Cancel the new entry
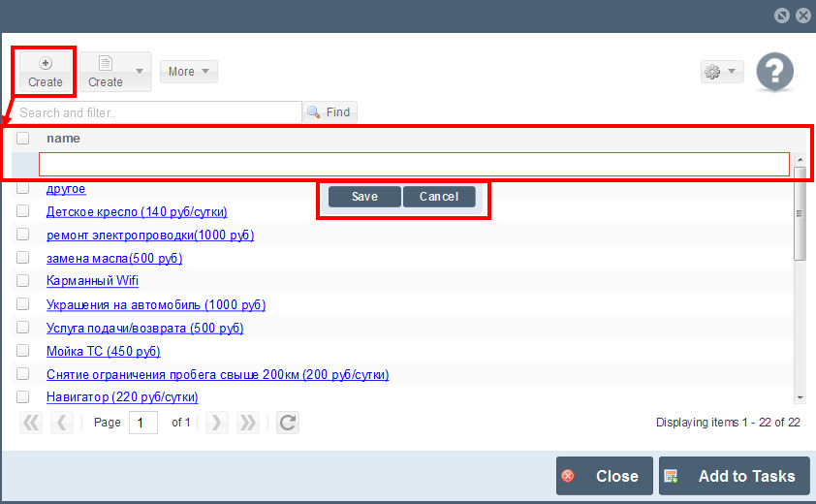 [x=439, y=197]
